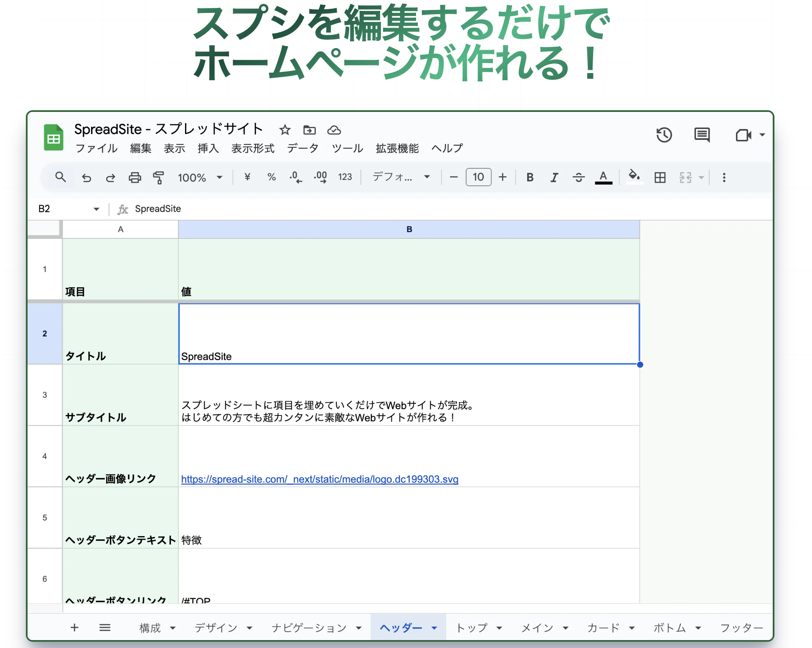Select row 3 header
Screen dimensions: 812x648
tap(45, 395)
